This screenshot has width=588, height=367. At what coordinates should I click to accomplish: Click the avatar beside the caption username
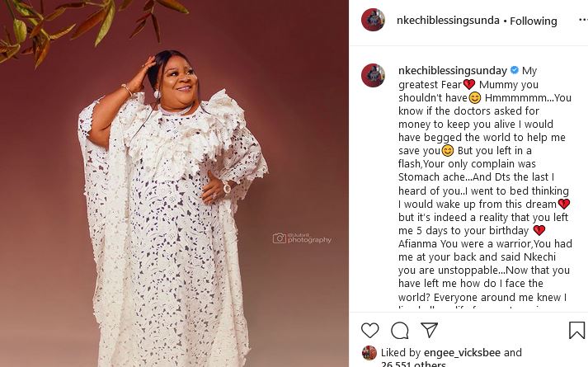[373, 75]
